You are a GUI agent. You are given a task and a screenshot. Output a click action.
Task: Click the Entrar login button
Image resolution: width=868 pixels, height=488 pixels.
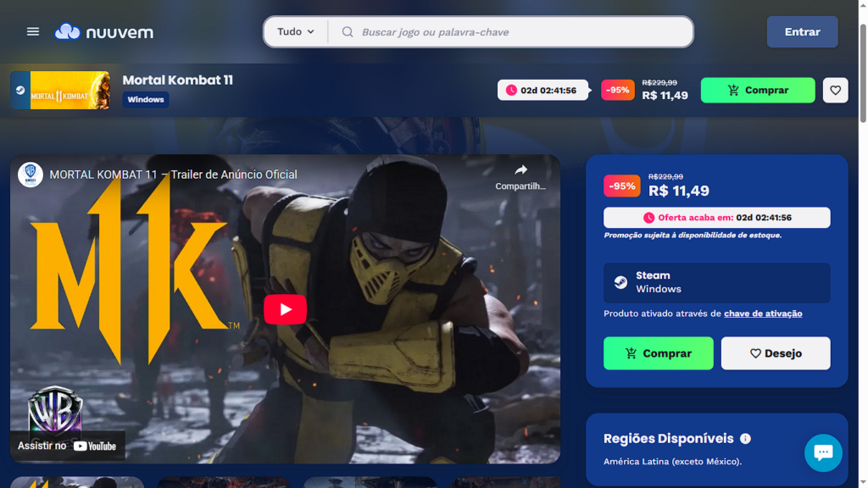(802, 32)
